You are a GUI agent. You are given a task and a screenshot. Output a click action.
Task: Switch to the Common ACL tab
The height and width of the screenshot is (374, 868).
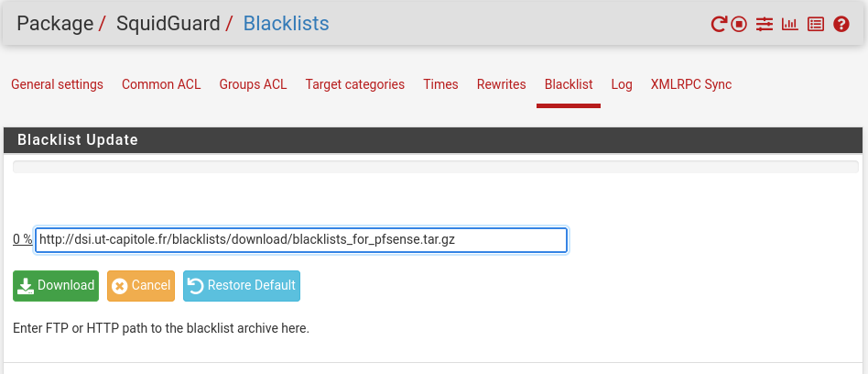coord(161,84)
